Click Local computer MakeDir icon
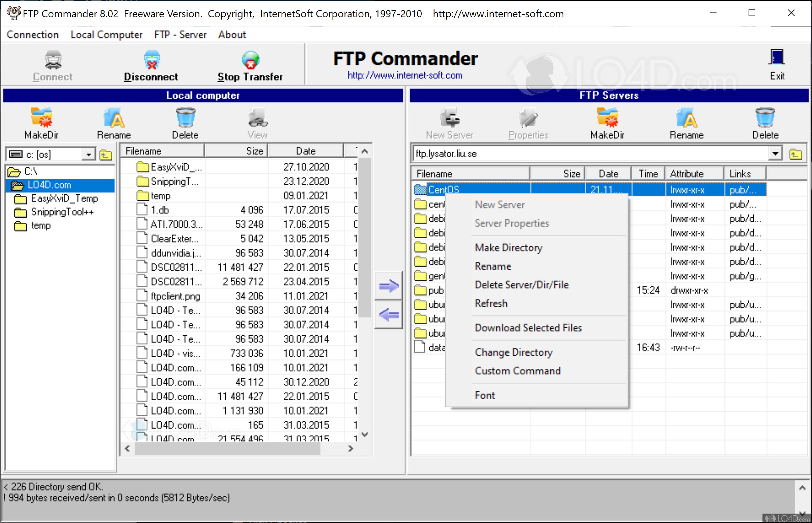This screenshot has width=812, height=523. 41,117
